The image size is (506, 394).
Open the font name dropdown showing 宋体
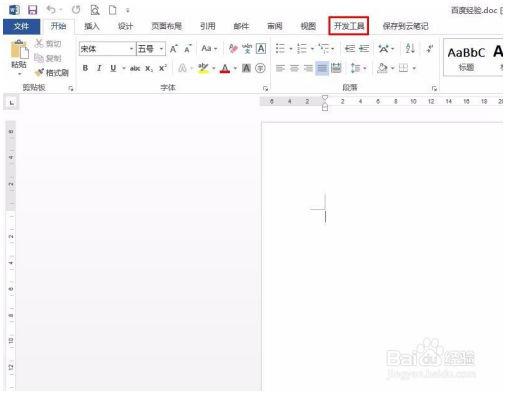[x=107, y=49]
